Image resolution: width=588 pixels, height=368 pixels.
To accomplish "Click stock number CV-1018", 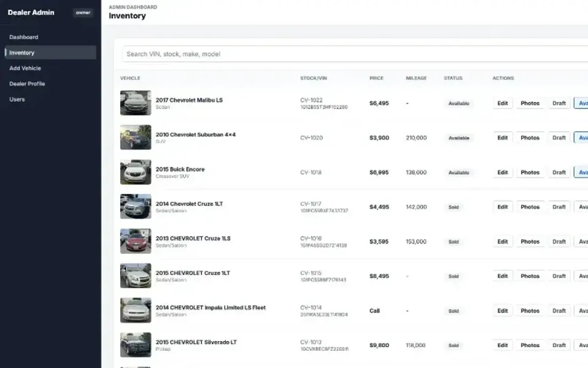I will click(x=311, y=172).
